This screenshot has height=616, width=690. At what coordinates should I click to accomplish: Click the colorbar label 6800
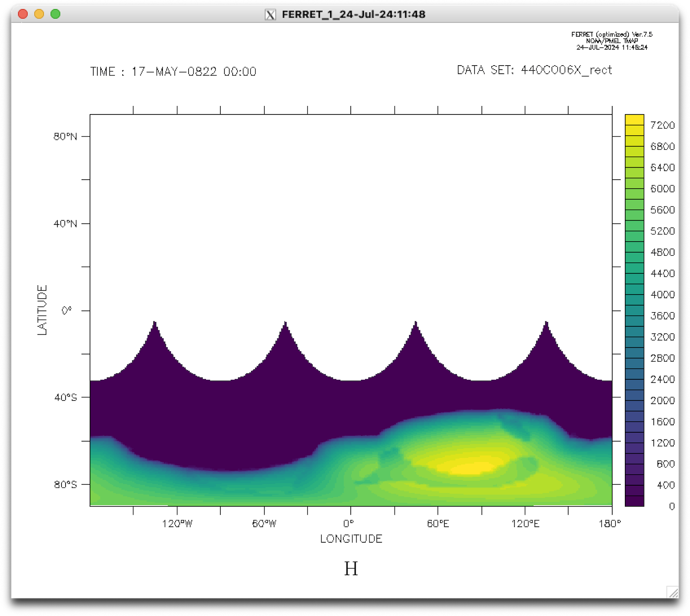662,147
